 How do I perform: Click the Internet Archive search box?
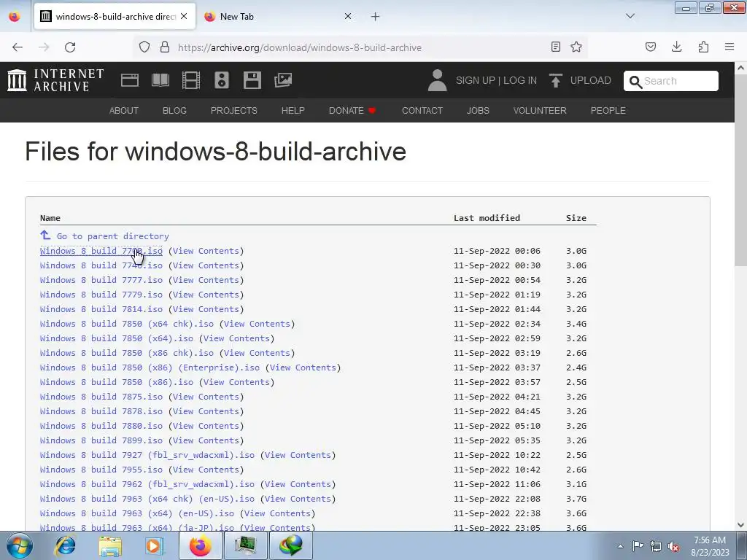[x=671, y=81]
